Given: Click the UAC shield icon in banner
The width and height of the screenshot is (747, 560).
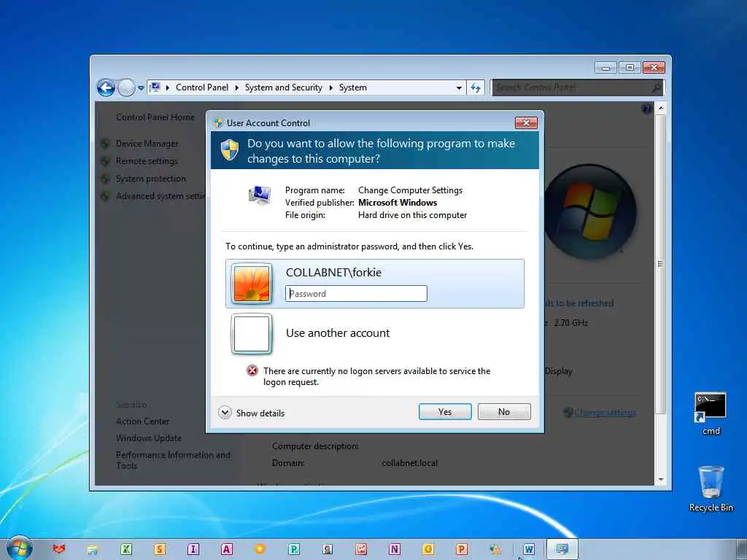Looking at the screenshot, I should tap(230, 149).
